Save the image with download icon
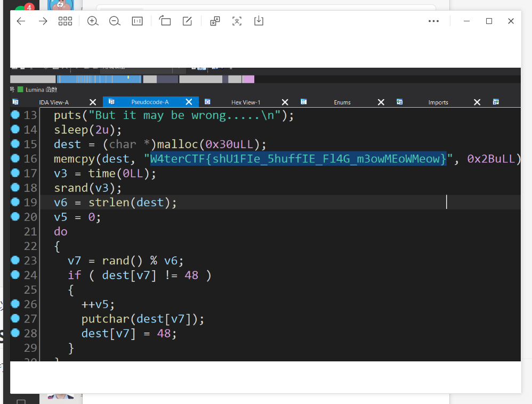532x404 pixels. (259, 21)
